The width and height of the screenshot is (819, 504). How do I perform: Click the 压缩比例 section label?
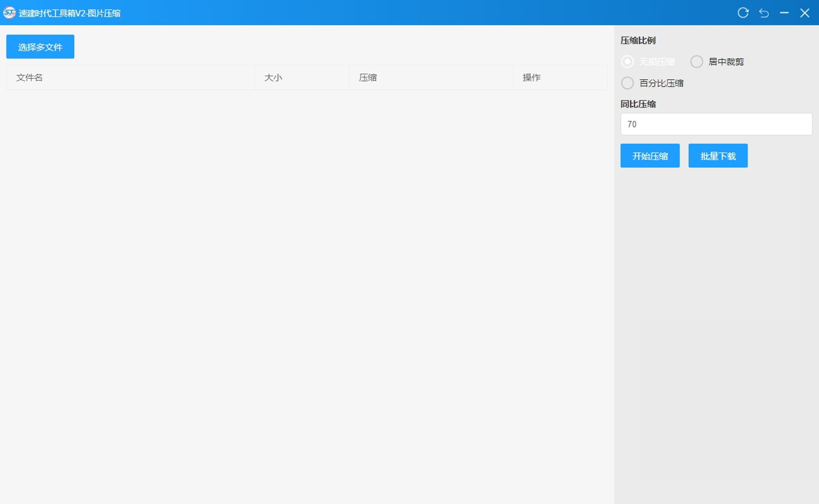[x=638, y=41]
